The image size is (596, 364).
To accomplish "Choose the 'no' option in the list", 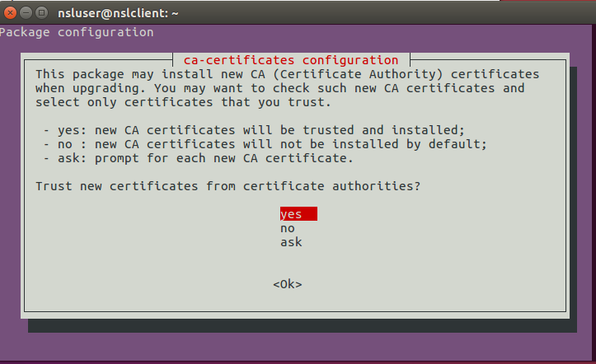I will click(x=288, y=228).
